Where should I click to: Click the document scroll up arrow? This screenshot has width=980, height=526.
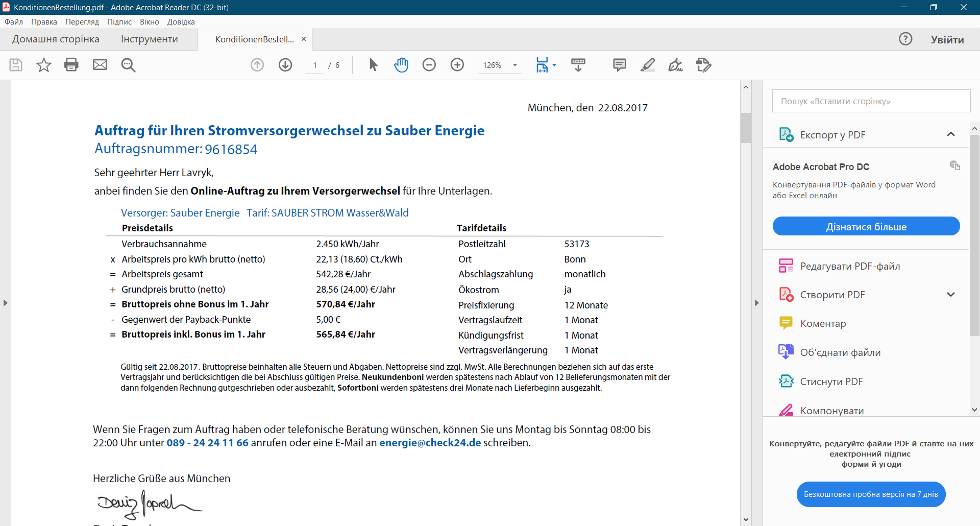(x=746, y=87)
